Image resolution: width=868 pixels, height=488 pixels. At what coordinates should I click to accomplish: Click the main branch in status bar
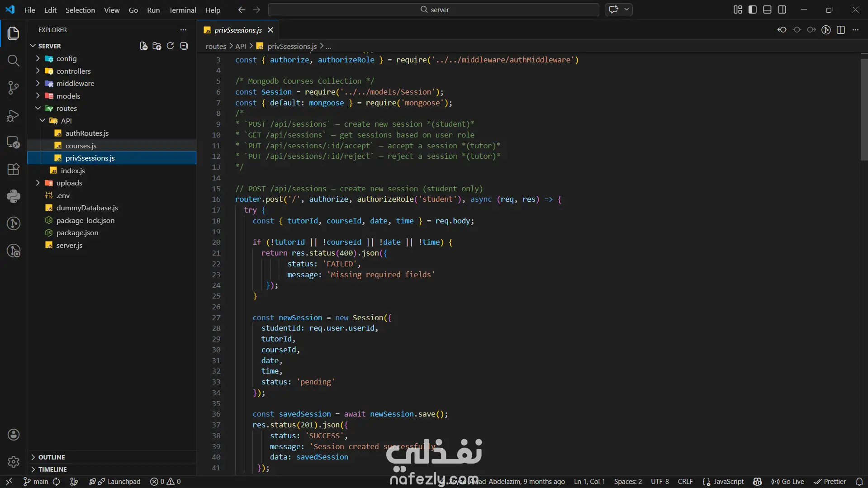click(x=36, y=482)
